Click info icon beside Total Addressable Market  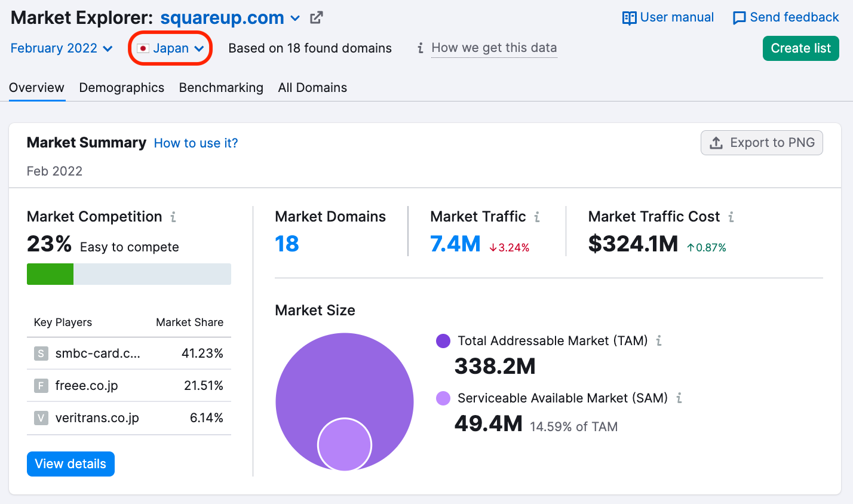tap(659, 340)
